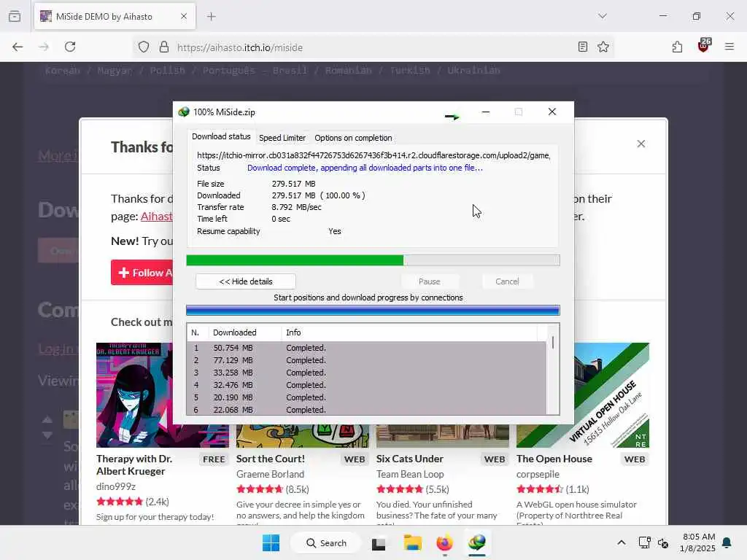Expand the list all tabs chevron
The height and width of the screenshot is (560, 747).
(x=602, y=16)
